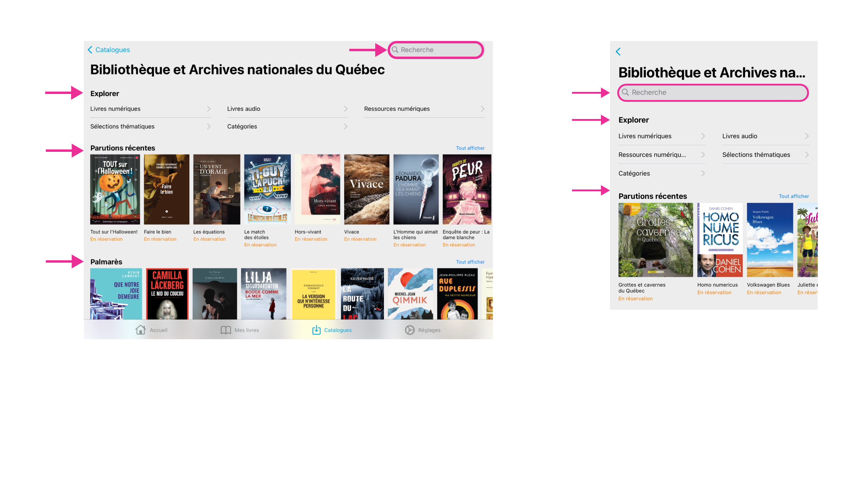Open the Accueil tab
This screenshot has height=488, width=868.
pos(151,330)
